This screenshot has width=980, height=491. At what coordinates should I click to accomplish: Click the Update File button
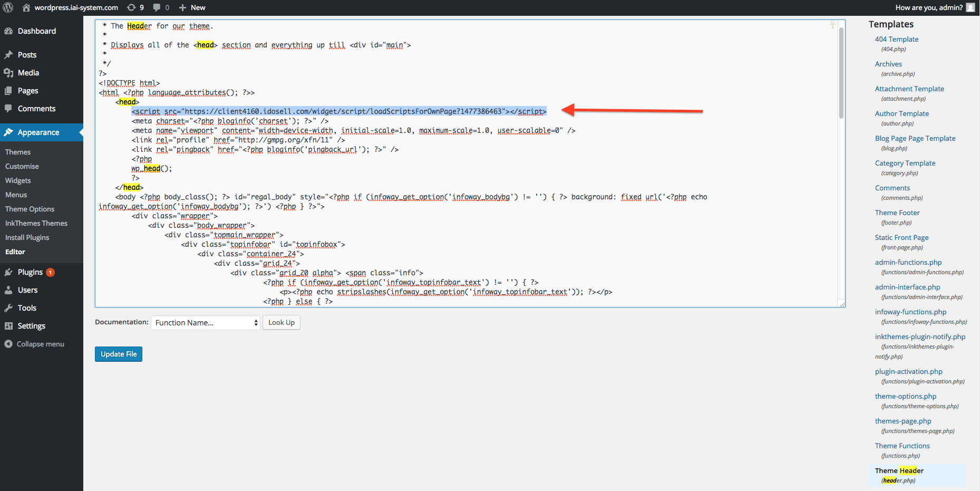pyautogui.click(x=119, y=354)
